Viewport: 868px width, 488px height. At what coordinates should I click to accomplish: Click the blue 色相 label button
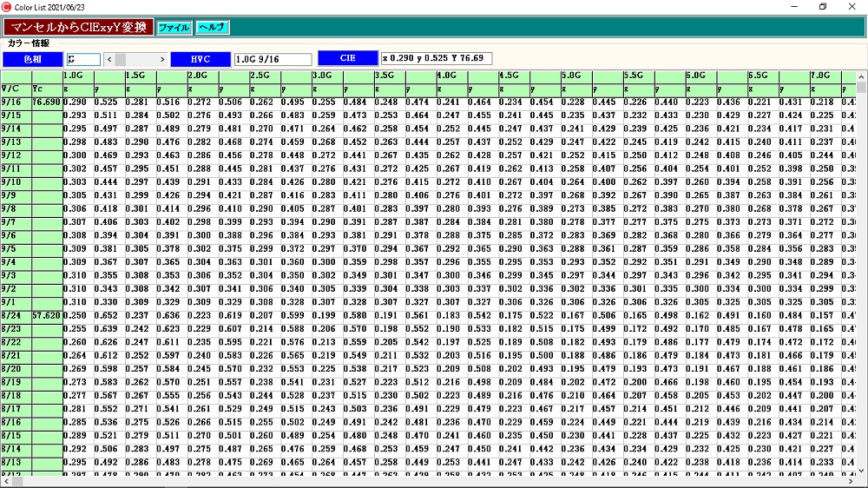pos(32,59)
